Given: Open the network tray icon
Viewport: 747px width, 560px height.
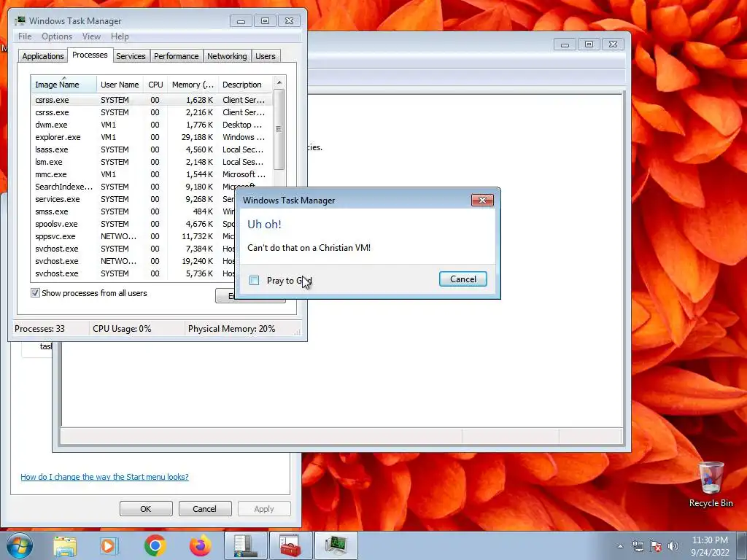Looking at the screenshot, I should click(638, 546).
